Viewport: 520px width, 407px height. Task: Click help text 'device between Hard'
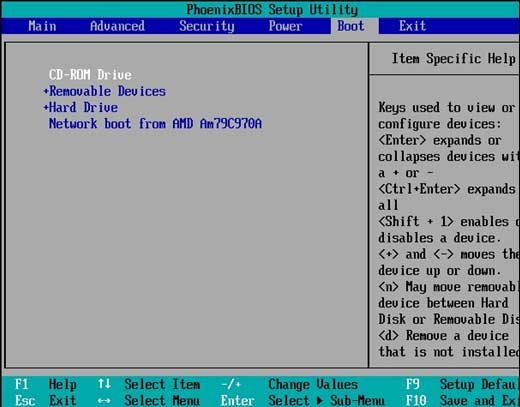(443, 303)
